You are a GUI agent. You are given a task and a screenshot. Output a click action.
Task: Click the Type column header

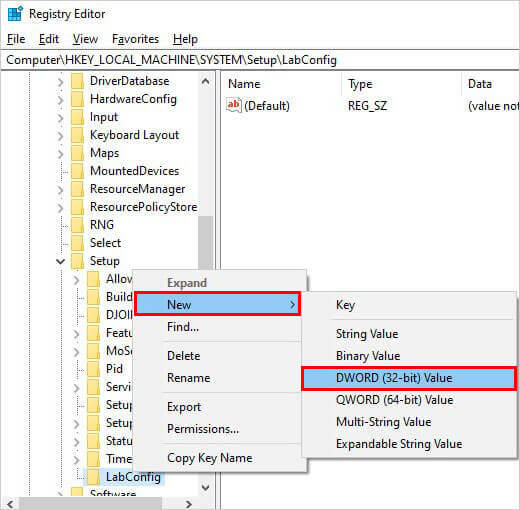click(360, 84)
